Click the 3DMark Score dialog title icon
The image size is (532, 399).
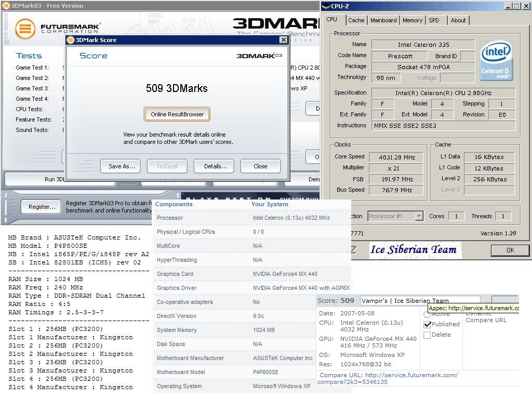tap(71, 40)
